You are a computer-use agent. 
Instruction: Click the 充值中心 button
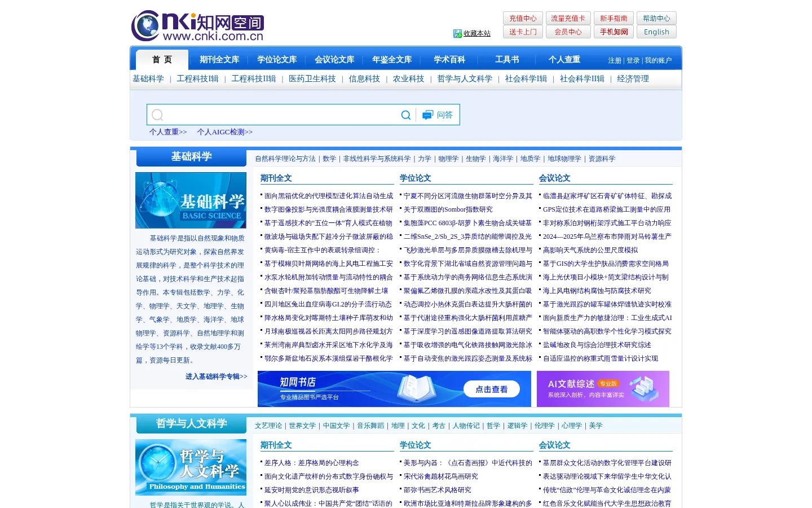click(x=523, y=19)
